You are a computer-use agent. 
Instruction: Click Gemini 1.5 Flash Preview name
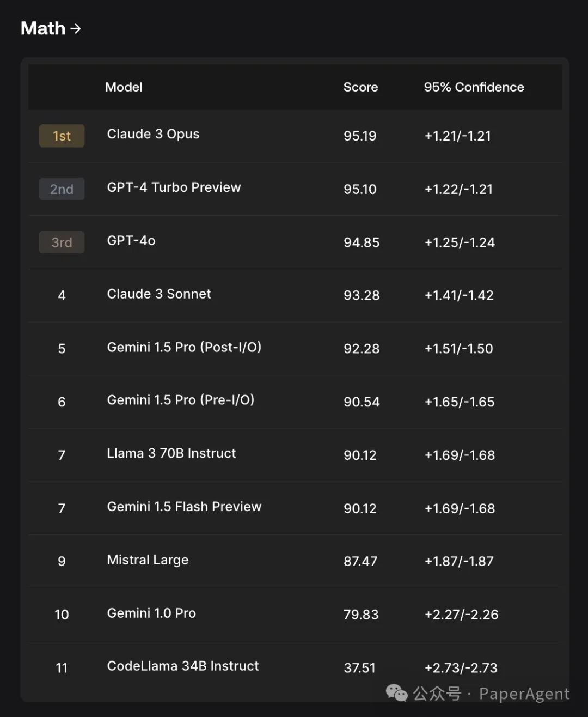tap(184, 507)
